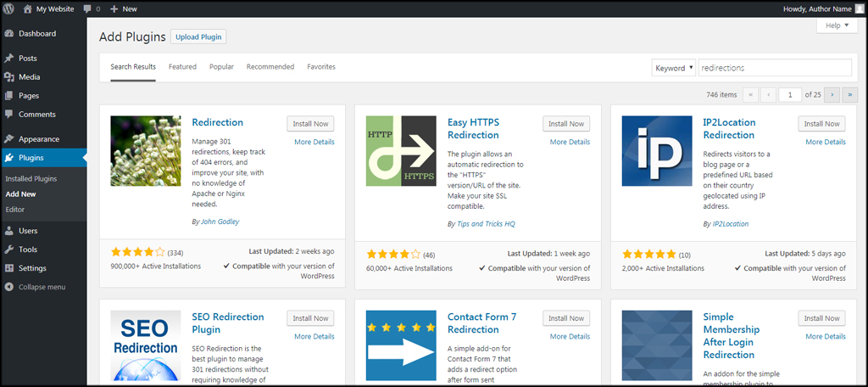Viewport: 868px width, 387px height.
Task: Click the Collapse menu arrow icon
Action: (x=8, y=287)
